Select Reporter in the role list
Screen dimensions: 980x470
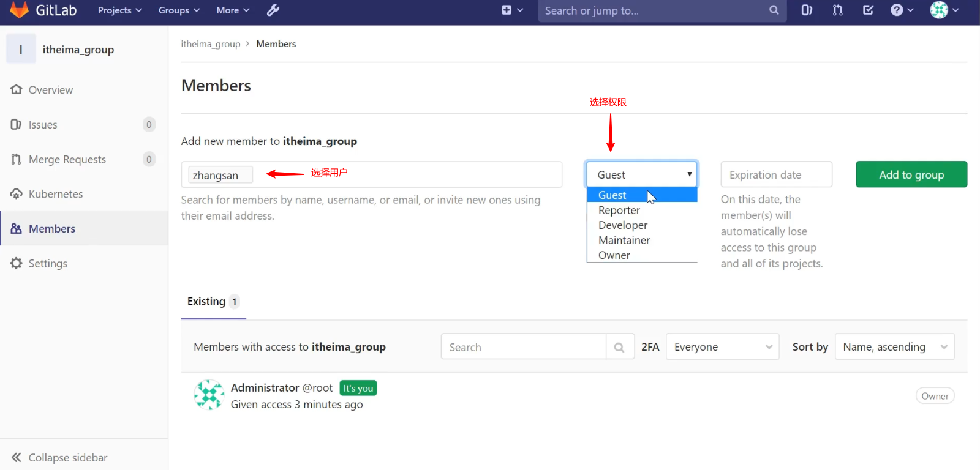(642, 210)
